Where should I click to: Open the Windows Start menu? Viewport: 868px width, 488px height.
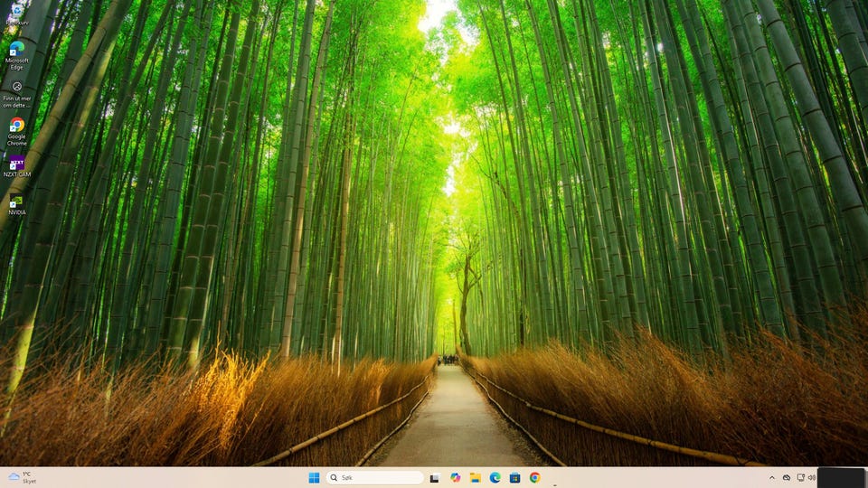314,477
